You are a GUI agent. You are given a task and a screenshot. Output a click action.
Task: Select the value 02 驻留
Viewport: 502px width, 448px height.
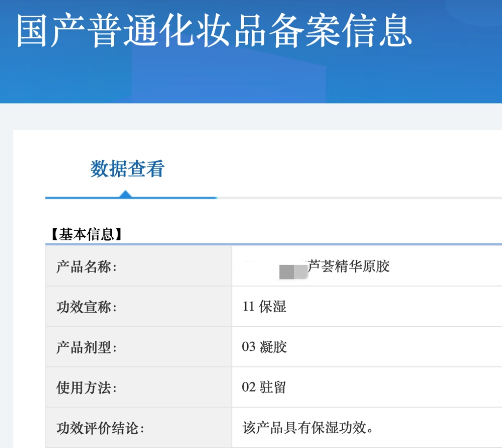pos(264,387)
